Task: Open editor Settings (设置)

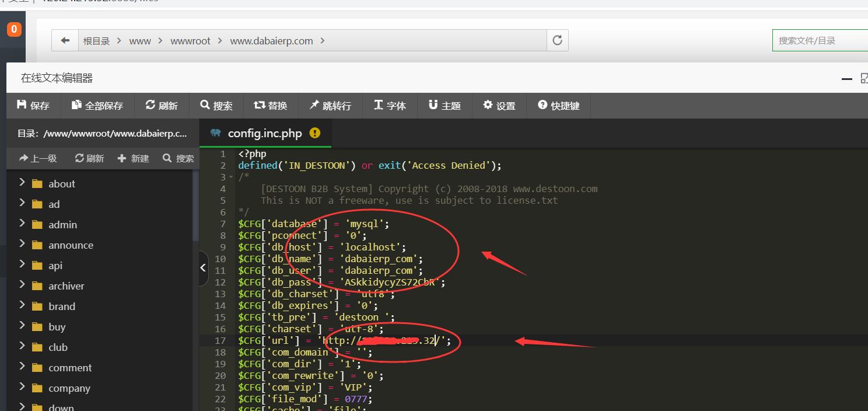Action: tap(499, 106)
